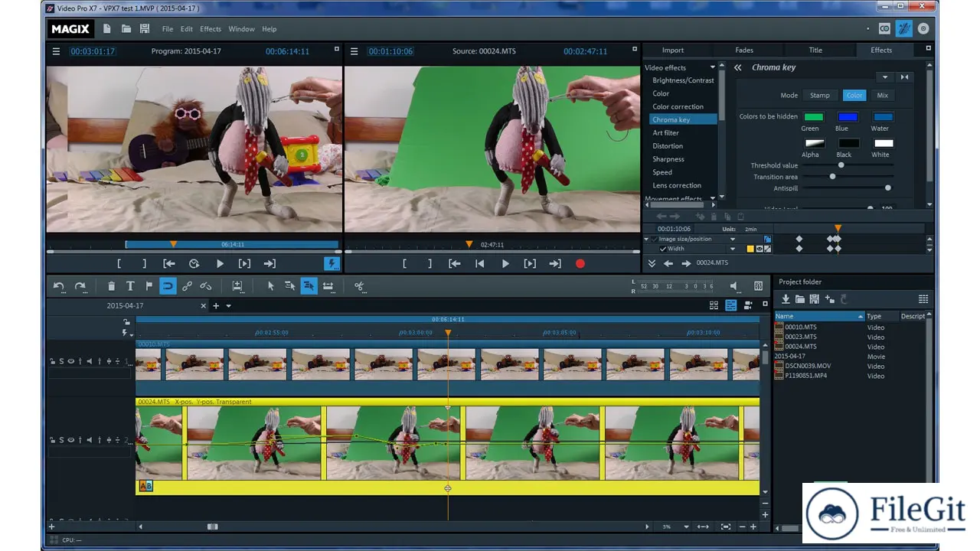Select Brightness/Contrast effect
The height and width of the screenshot is (551, 980).
(683, 80)
